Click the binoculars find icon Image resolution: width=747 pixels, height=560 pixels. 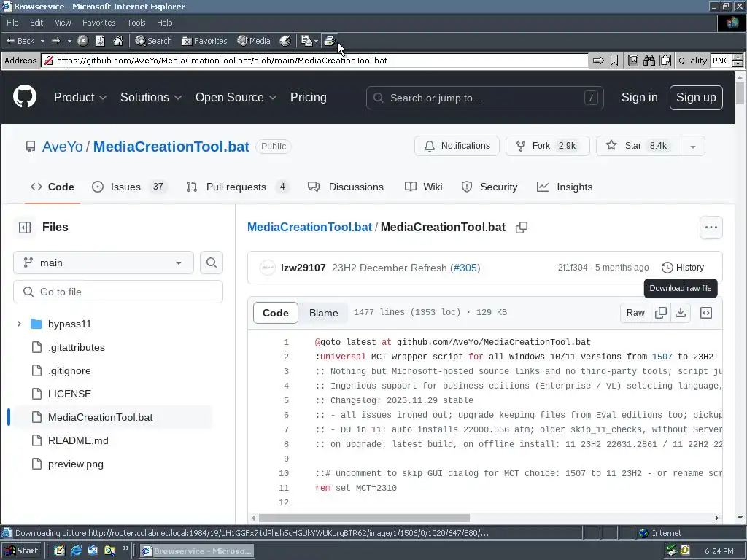tap(649, 61)
